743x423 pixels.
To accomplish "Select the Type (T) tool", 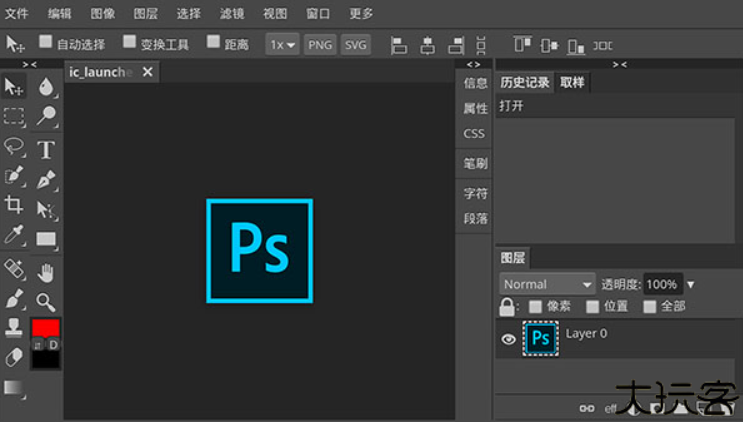I will click(46, 150).
